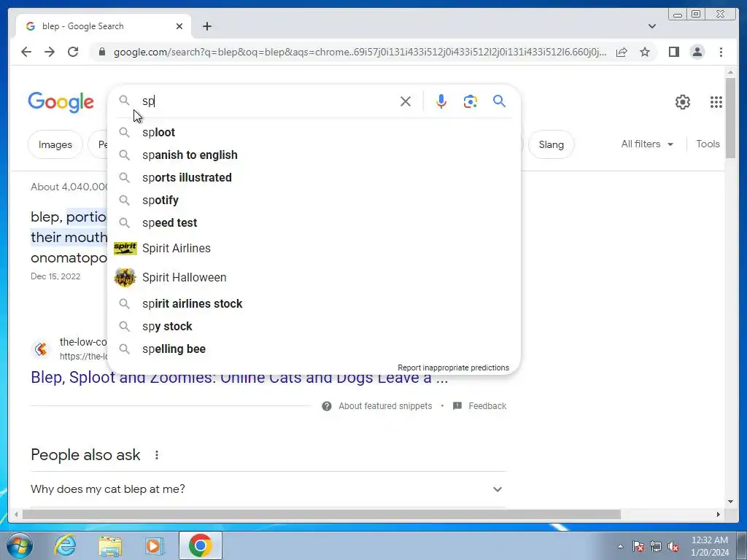Viewport: 747px width, 560px height.
Task: Go to Google logo homepage
Action: (61, 102)
